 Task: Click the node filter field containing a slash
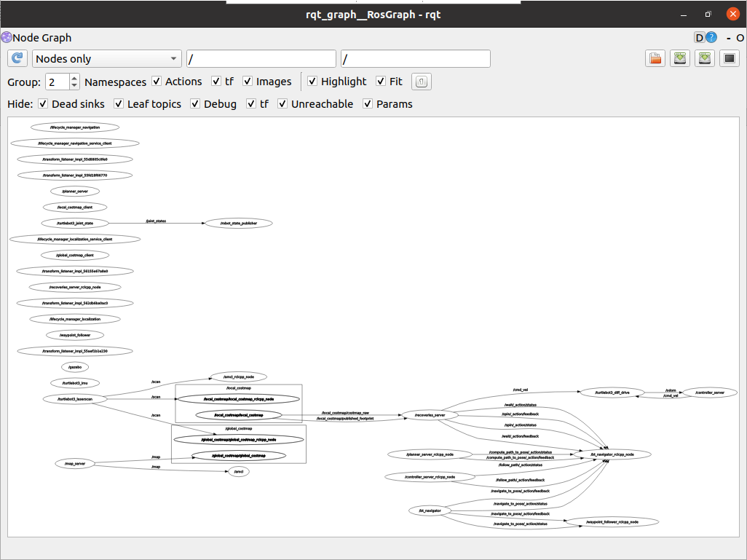[261, 58]
